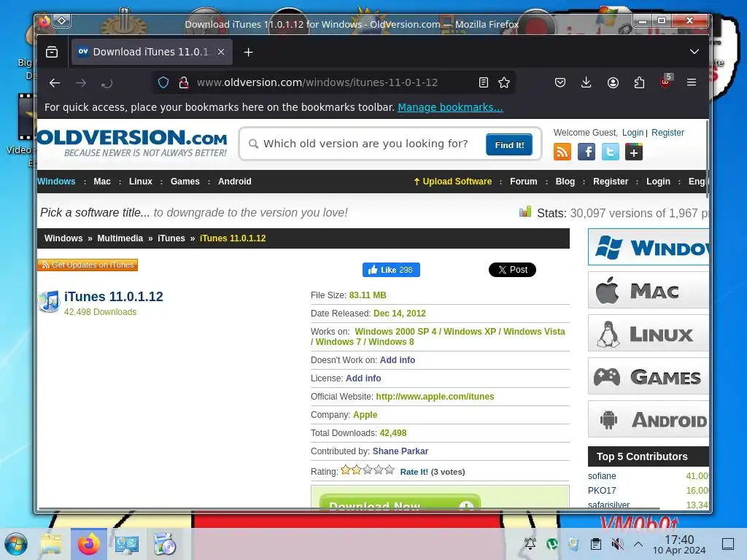The height and width of the screenshot is (560, 747).
Task: Click the Games category banner in sidebar
Action: click(649, 376)
